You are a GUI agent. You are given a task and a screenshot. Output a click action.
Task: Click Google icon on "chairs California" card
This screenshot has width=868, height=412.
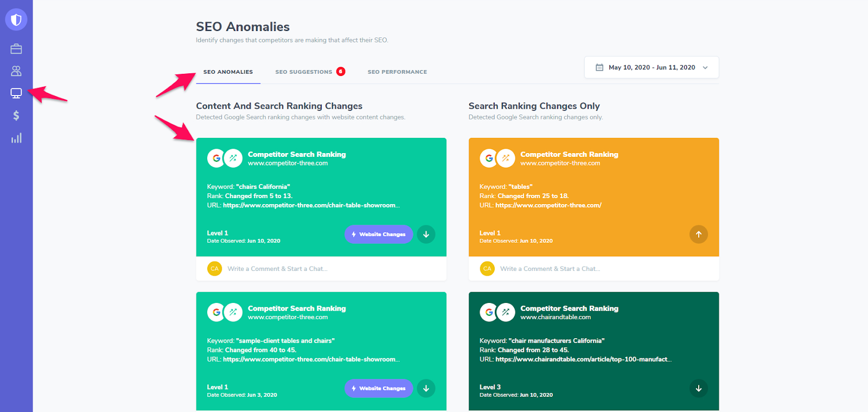point(216,159)
